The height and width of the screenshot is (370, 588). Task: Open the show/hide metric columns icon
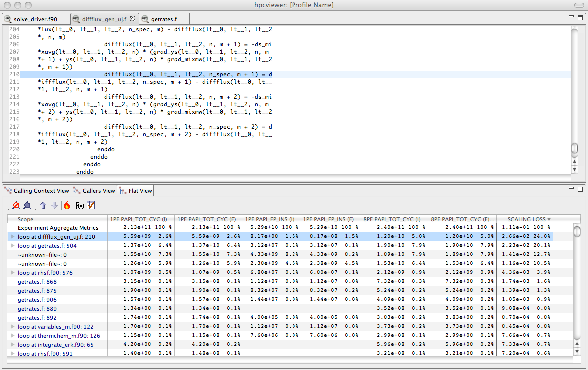[x=91, y=205]
